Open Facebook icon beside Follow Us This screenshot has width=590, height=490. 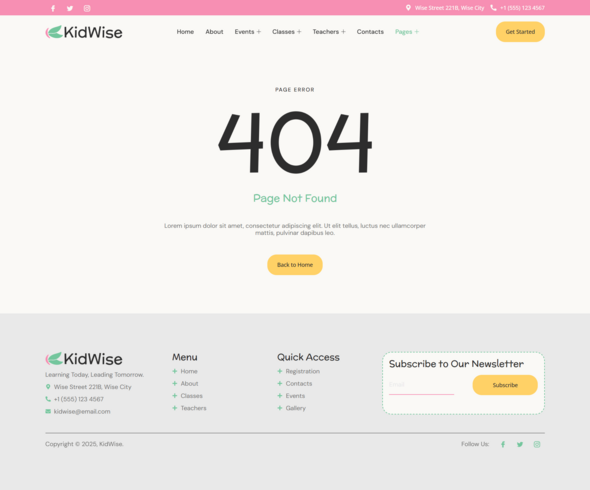click(503, 444)
